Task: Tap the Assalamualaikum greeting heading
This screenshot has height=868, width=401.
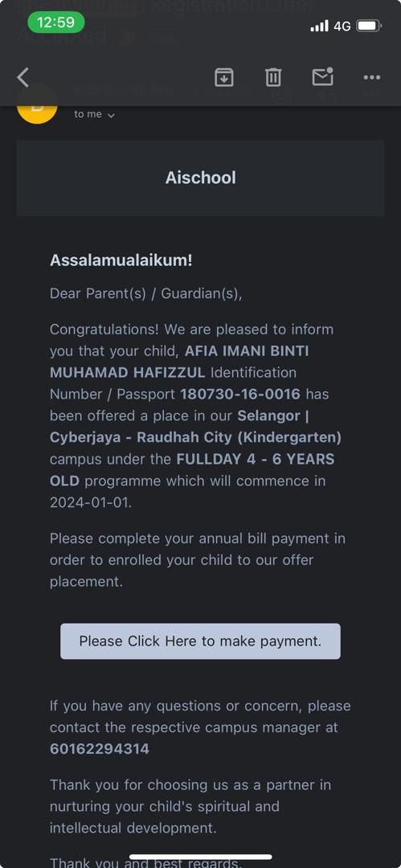Action: pyautogui.click(x=121, y=260)
